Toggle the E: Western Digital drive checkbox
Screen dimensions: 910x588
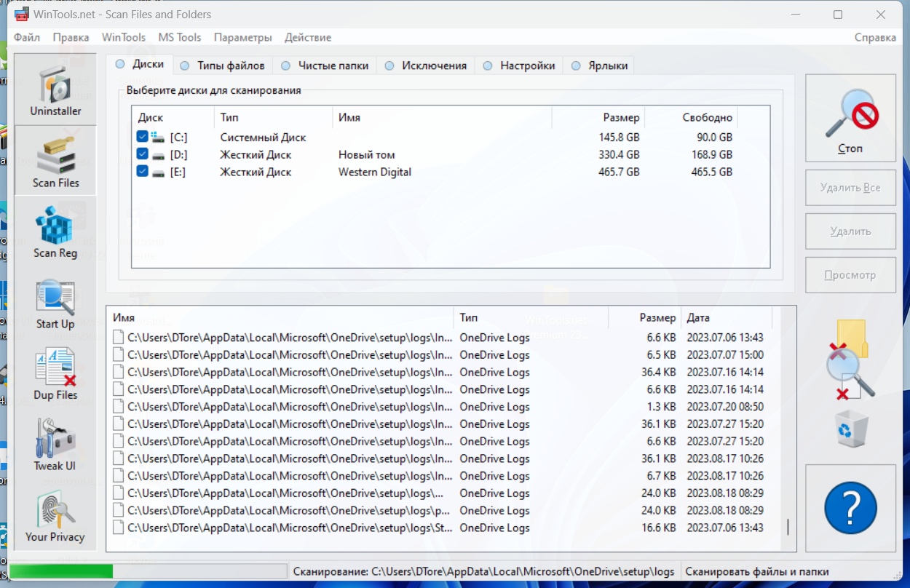[x=143, y=172]
